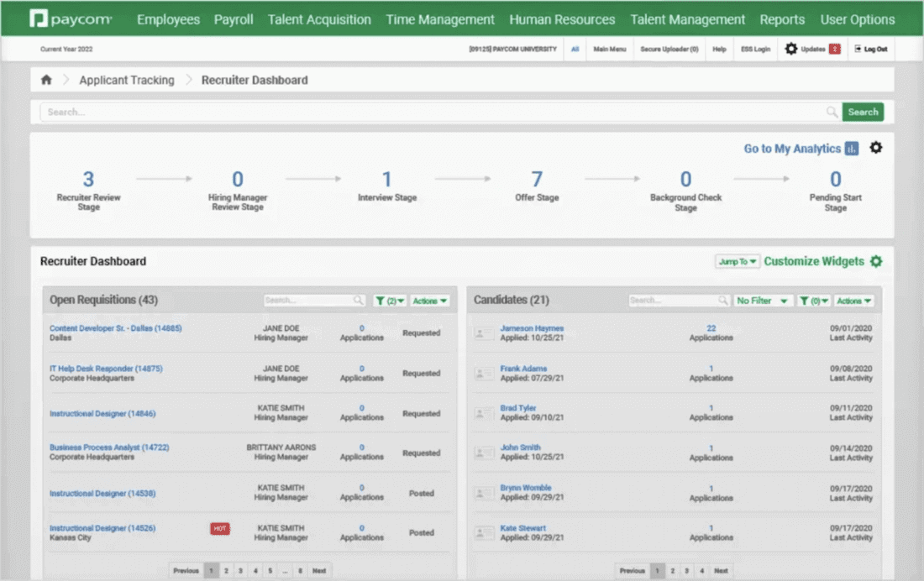Open the Main Menu link
The width and height of the screenshot is (924, 581).
[609, 49]
